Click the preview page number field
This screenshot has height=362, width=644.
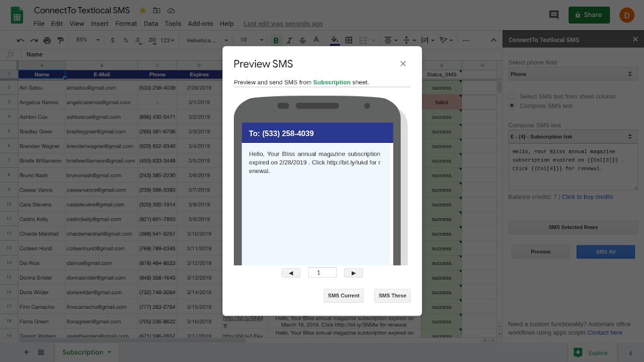pyautogui.click(x=323, y=273)
